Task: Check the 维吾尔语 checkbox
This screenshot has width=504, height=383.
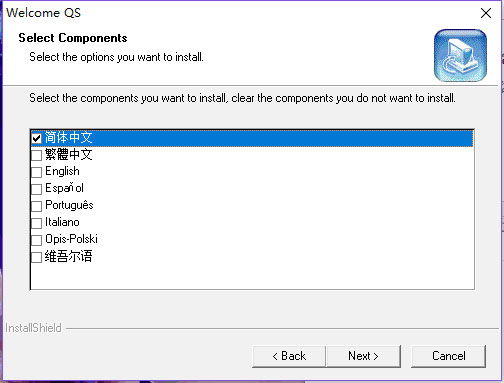Action: (x=36, y=257)
